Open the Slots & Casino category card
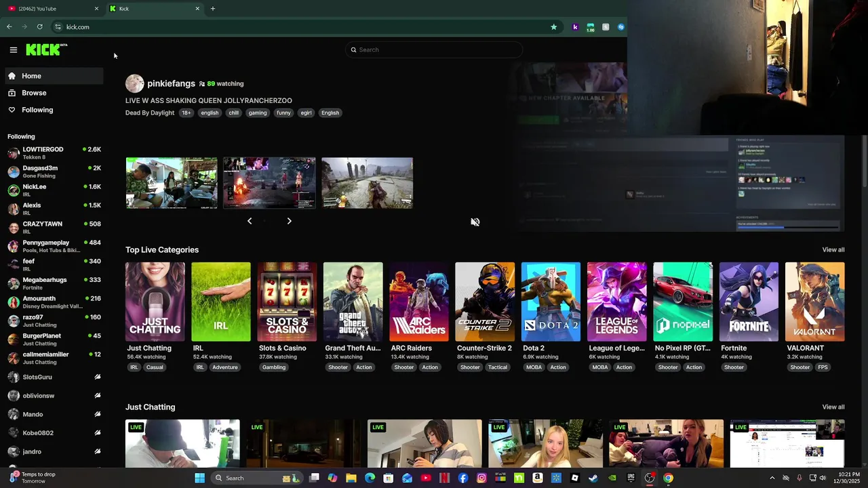This screenshot has width=868, height=488. tap(287, 302)
